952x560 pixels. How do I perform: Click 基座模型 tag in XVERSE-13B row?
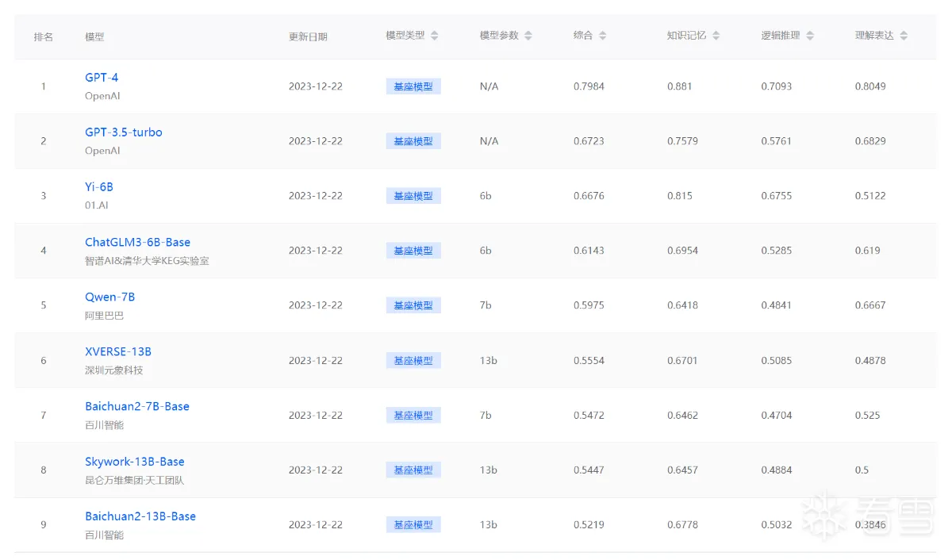pyautogui.click(x=413, y=360)
